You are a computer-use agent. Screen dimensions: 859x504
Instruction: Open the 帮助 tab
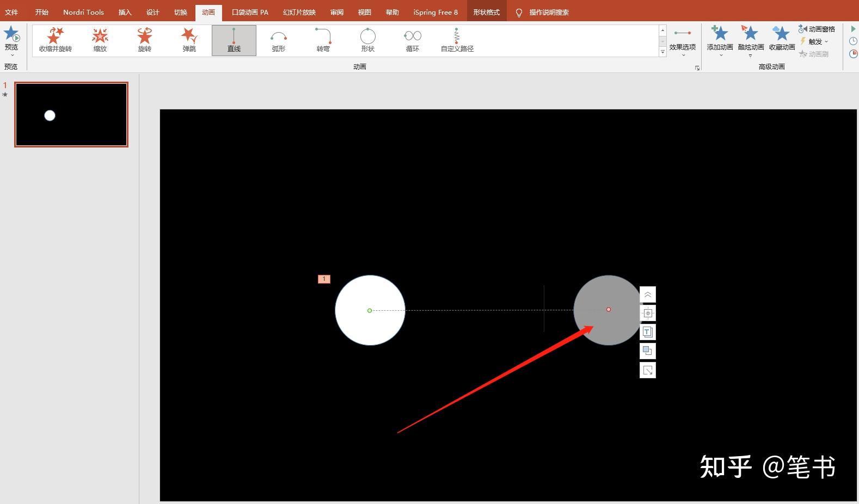[392, 12]
